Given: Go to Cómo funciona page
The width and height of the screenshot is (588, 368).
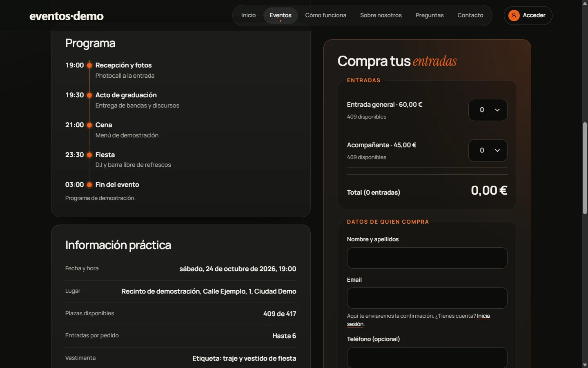Looking at the screenshot, I should point(325,15).
